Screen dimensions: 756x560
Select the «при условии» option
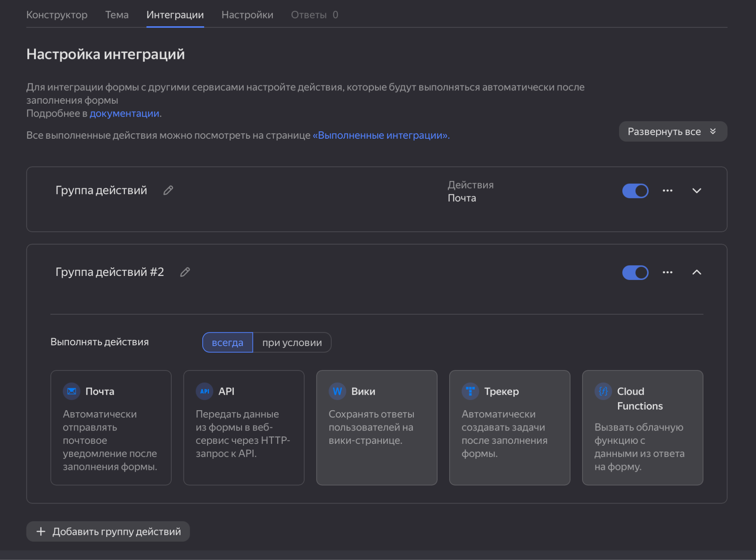[x=292, y=342]
